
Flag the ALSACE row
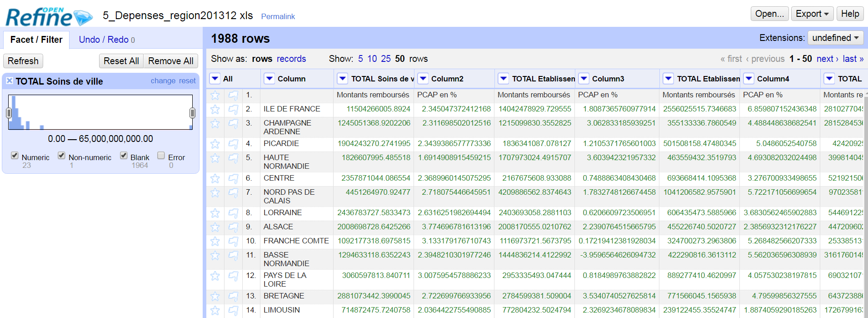coord(233,227)
